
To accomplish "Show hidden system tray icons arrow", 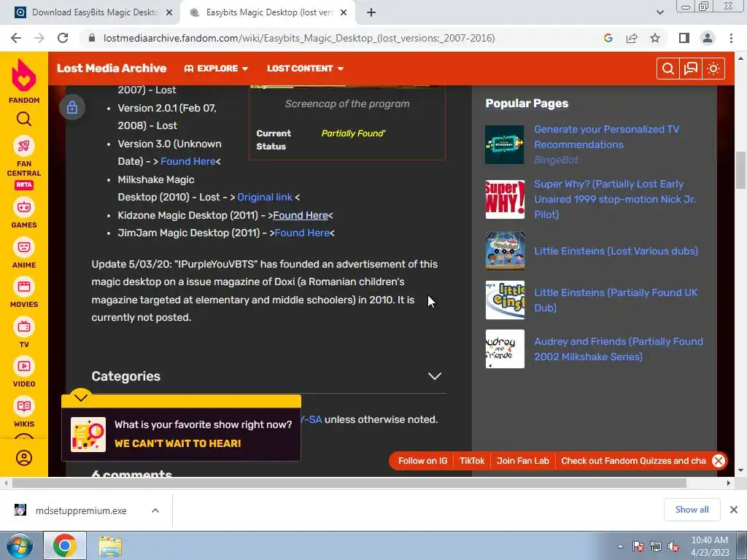I will (620, 546).
